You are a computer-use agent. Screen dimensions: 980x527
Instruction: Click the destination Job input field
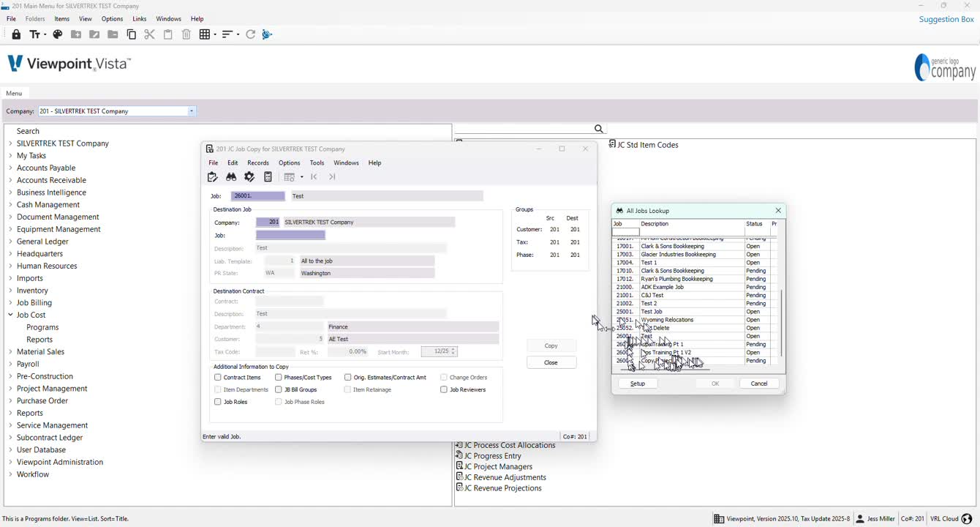(290, 235)
